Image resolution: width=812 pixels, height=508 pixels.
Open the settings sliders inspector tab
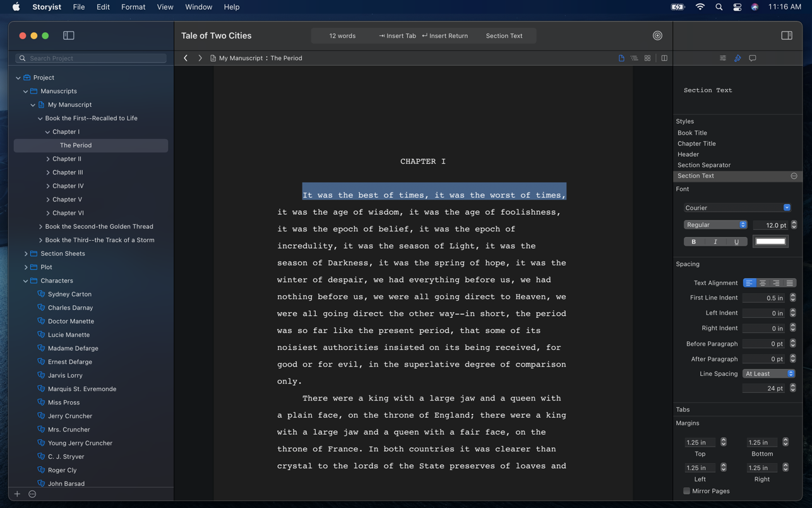pos(722,58)
